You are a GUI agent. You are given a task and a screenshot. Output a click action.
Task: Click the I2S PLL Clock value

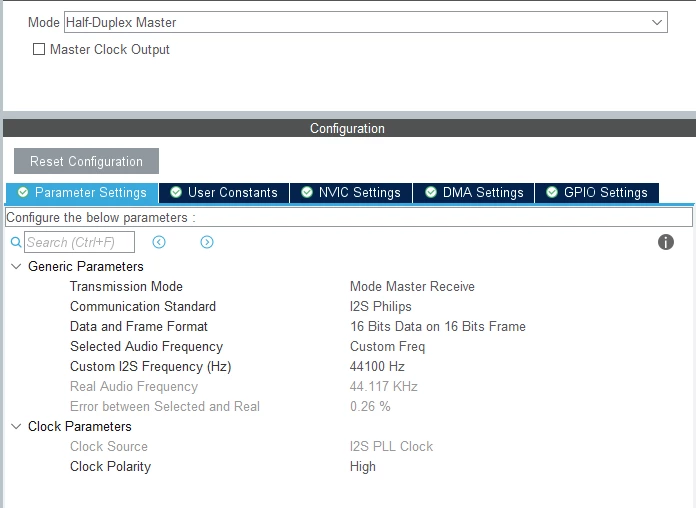click(392, 446)
